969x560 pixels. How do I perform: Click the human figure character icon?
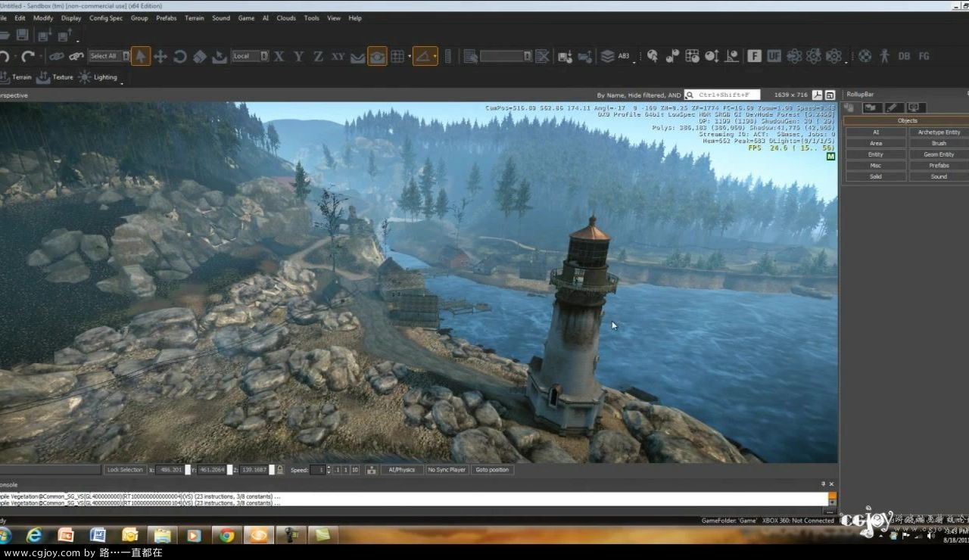pyautogui.click(x=883, y=56)
